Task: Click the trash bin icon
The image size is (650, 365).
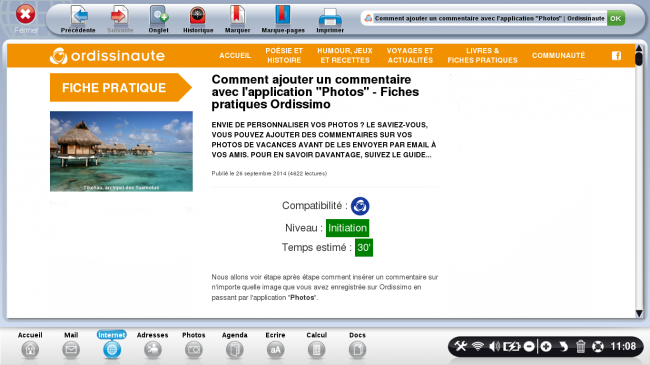Action: click(581, 346)
